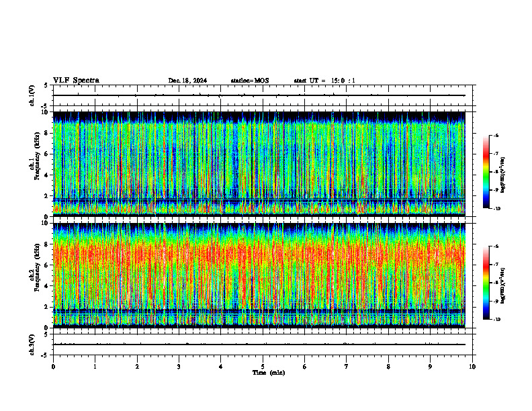Click time axis tick label "7"
Screen dimensions: 532x411
pos(347,367)
